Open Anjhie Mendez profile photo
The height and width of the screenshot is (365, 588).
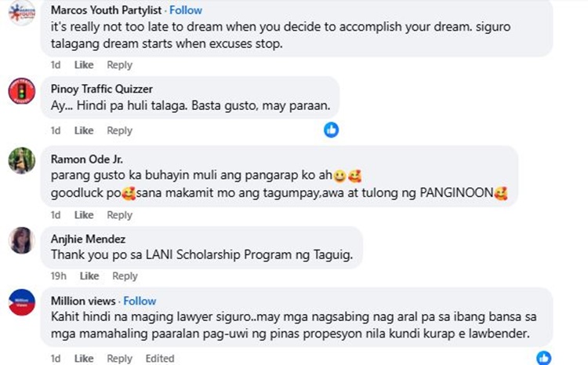22,240
